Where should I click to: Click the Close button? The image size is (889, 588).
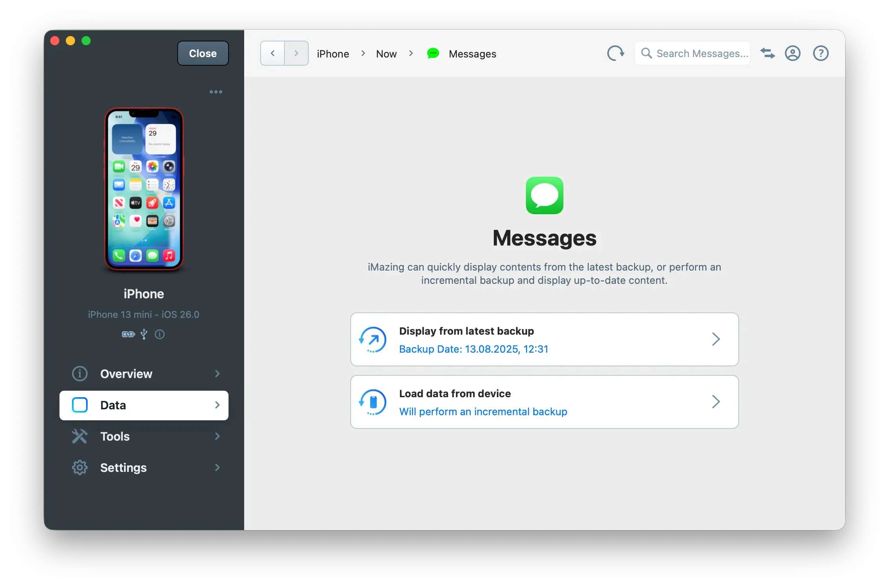(202, 53)
